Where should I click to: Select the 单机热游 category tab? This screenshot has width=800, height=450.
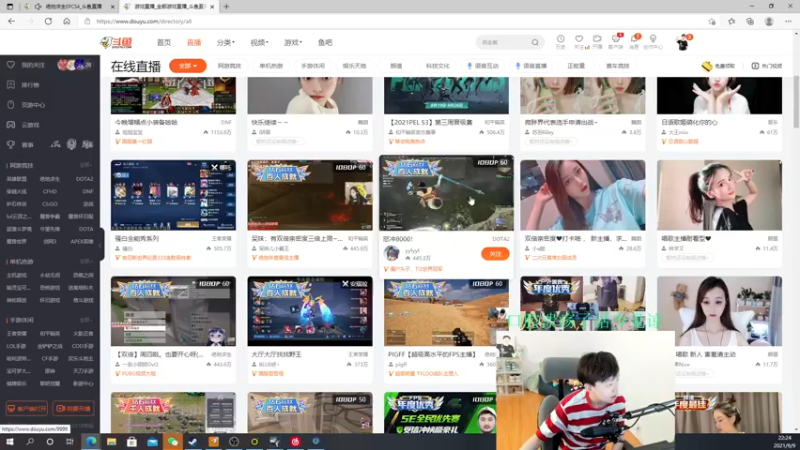tap(271, 66)
